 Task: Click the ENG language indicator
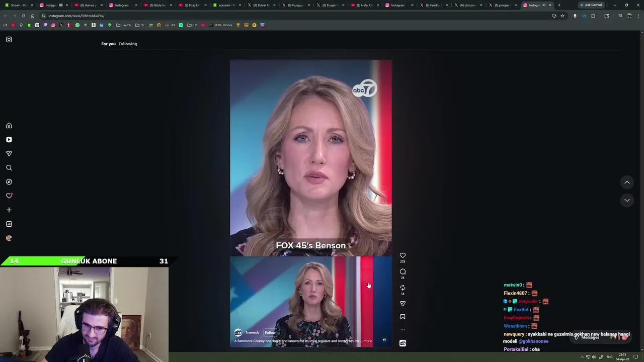610,357
